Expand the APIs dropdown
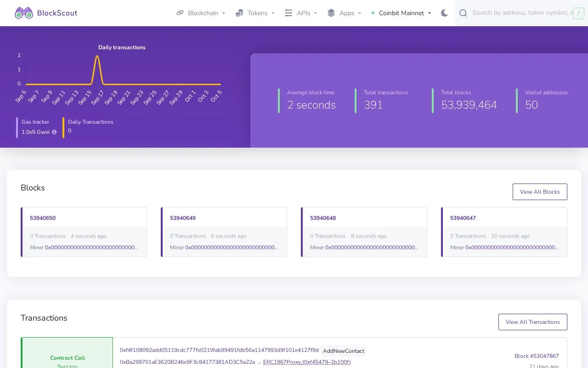Viewport: 588px width, 368px height. point(301,13)
